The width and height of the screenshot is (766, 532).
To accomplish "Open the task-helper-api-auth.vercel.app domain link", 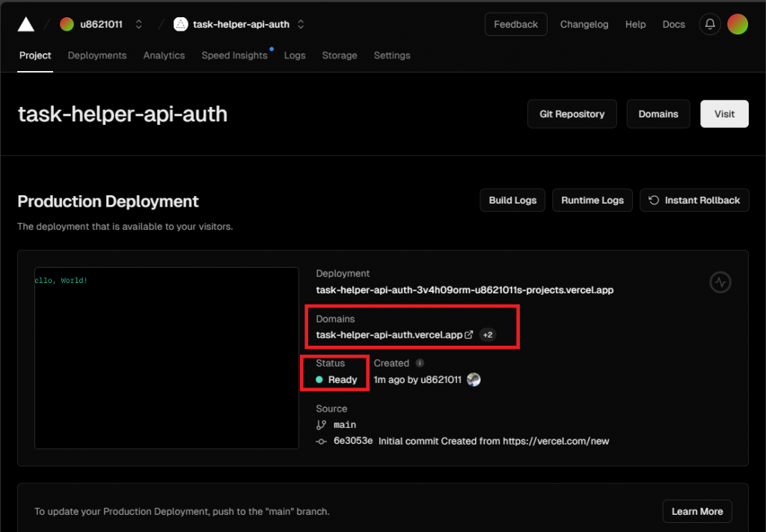I will (x=389, y=335).
